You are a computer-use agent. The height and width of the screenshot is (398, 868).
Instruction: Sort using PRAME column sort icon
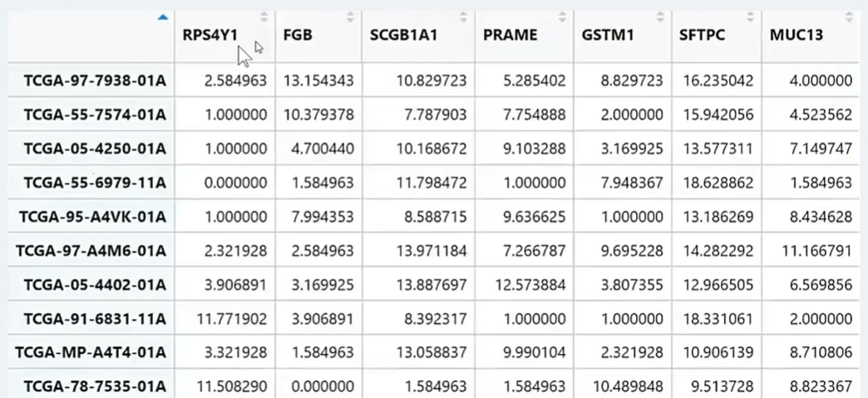point(562,17)
